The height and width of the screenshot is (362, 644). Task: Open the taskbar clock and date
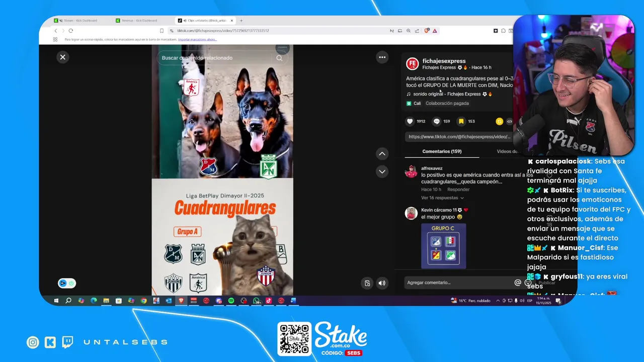point(544,301)
